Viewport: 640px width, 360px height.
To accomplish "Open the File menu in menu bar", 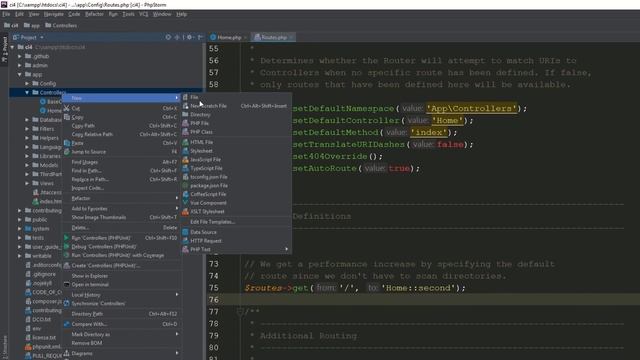I will (x=6, y=14).
